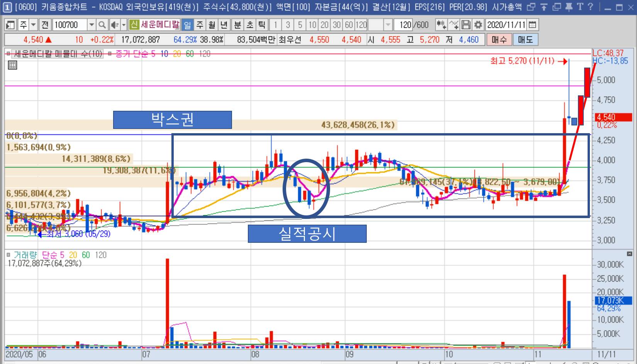This screenshot has height=364, width=637.
Task: Click the 세운메디칼 stock name
Action: click(160, 25)
